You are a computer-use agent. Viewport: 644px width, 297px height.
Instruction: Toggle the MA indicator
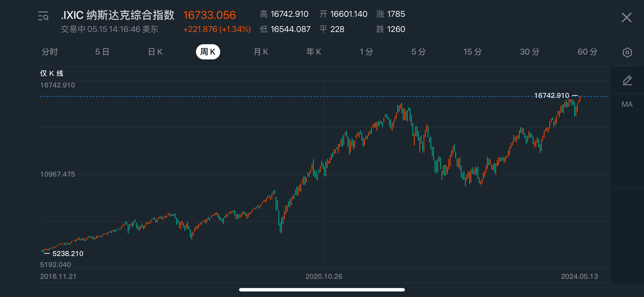627,104
